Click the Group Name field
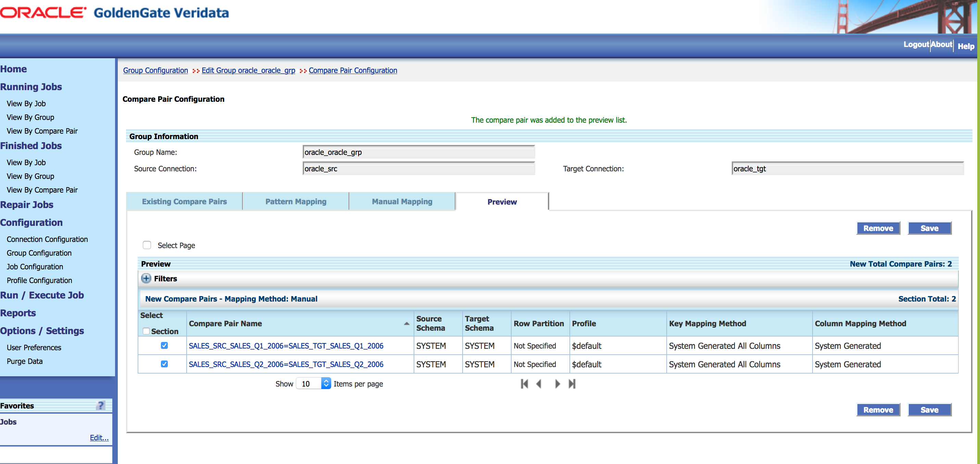 [418, 152]
